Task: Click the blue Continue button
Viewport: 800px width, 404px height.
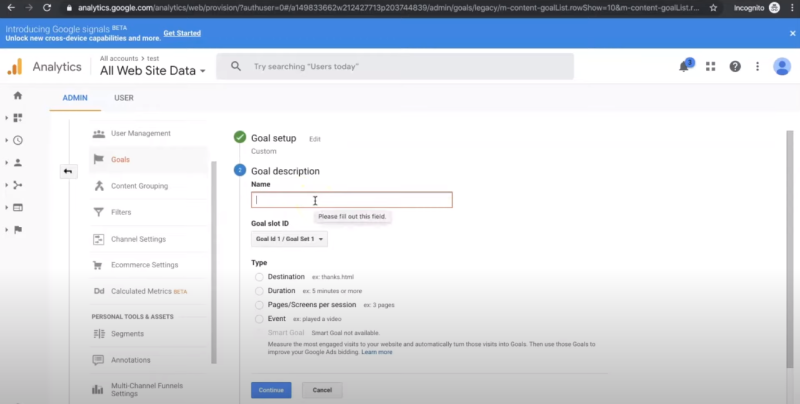Action: (x=271, y=390)
